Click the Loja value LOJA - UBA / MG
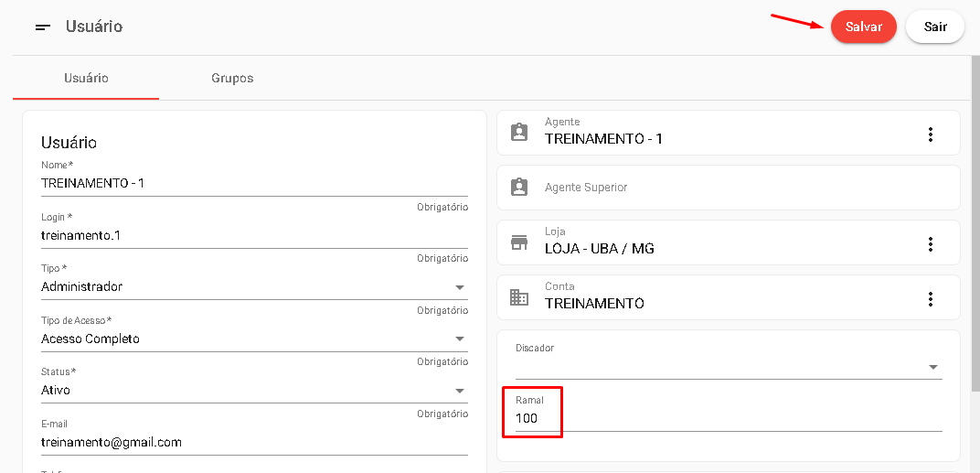The width and height of the screenshot is (980, 473). pyautogui.click(x=600, y=249)
